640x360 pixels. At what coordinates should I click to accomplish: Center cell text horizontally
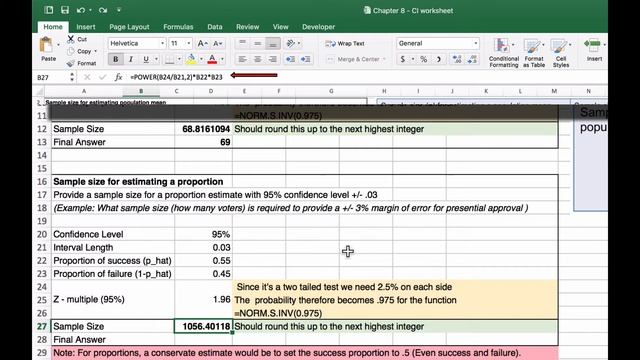point(258,59)
